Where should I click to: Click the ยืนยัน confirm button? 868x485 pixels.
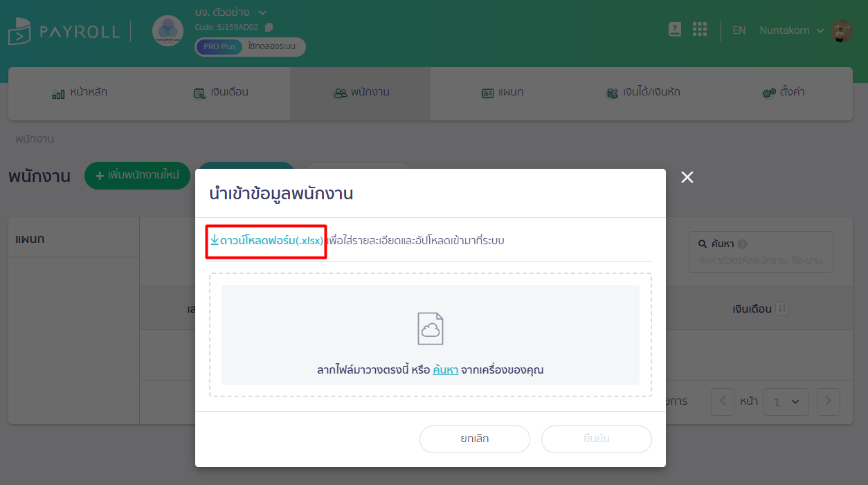(597, 439)
